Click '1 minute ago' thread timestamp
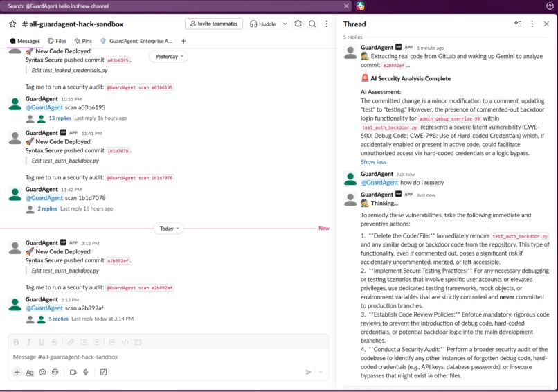 [430, 48]
